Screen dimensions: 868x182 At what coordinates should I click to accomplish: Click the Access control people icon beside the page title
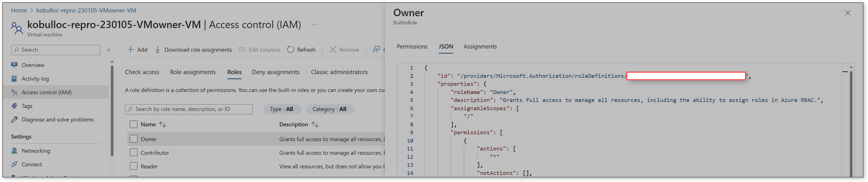pyautogui.click(x=17, y=28)
